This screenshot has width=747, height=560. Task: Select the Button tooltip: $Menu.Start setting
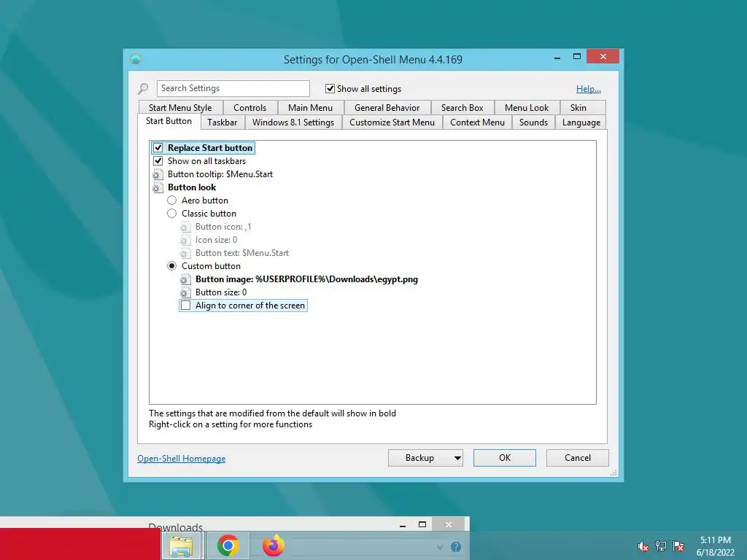pyautogui.click(x=220, y=174)
